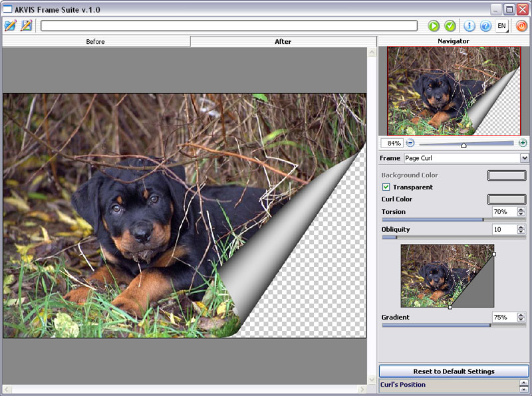Click the Torsion 70% value field
Image resolution: width=532 pixels, height=396 pixels.
[x=504, y=211]
